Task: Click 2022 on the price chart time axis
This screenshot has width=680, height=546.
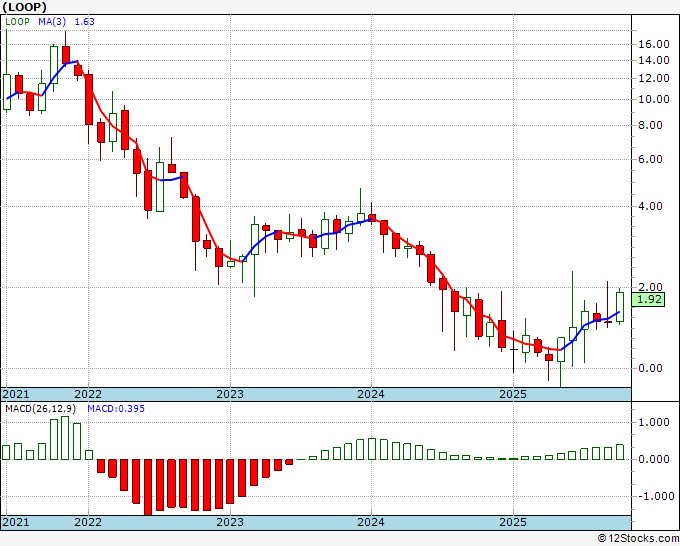Action: (88, 394)
